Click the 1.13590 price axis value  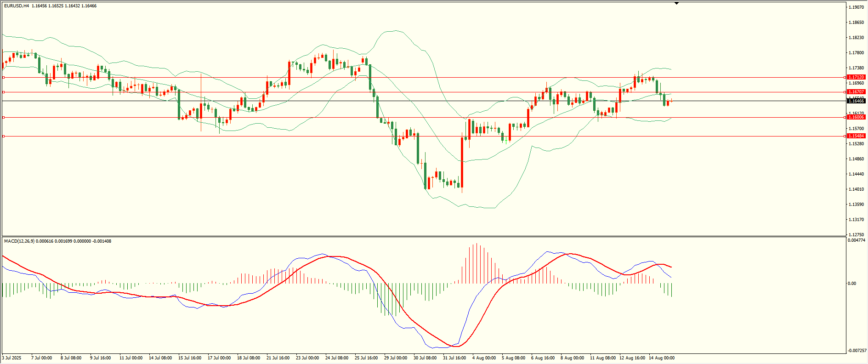856,205
